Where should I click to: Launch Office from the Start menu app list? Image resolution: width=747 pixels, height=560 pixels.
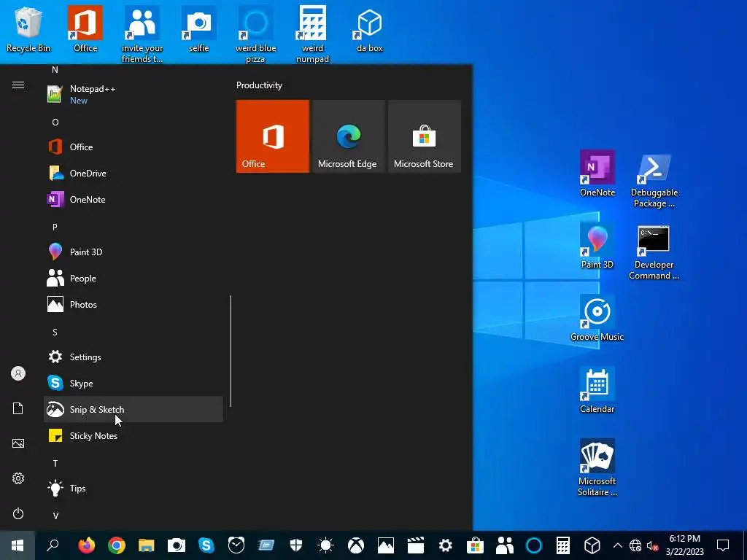coord(133,147)
